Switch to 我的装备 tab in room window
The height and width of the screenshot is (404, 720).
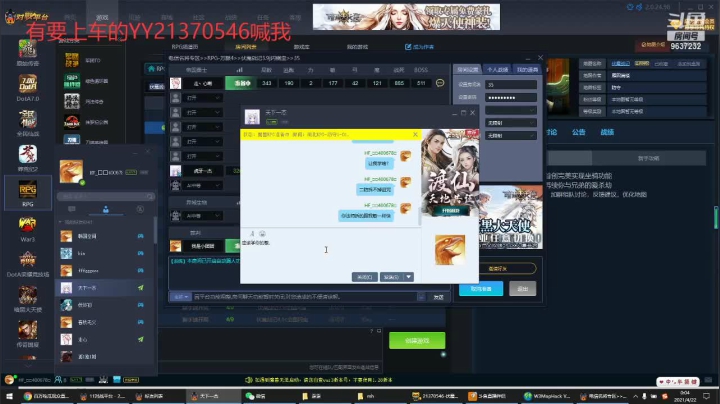[x=527, y=69]
